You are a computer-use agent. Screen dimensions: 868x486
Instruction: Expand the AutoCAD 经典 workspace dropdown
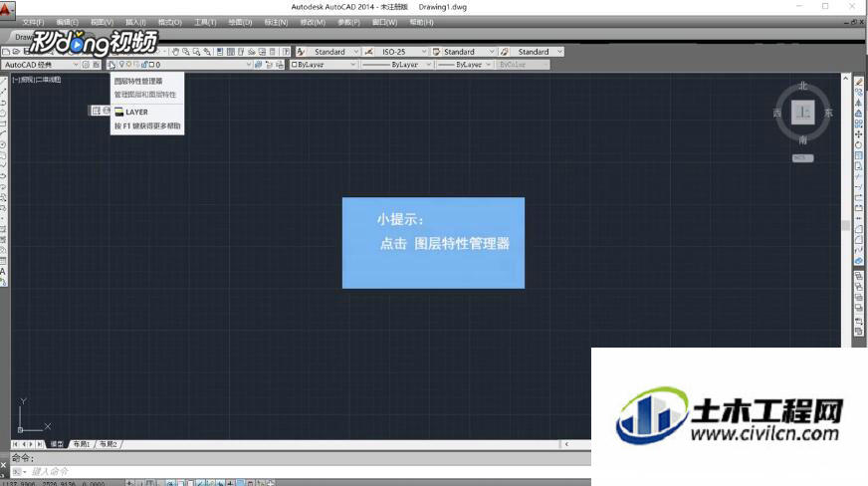tap(76, 65)
